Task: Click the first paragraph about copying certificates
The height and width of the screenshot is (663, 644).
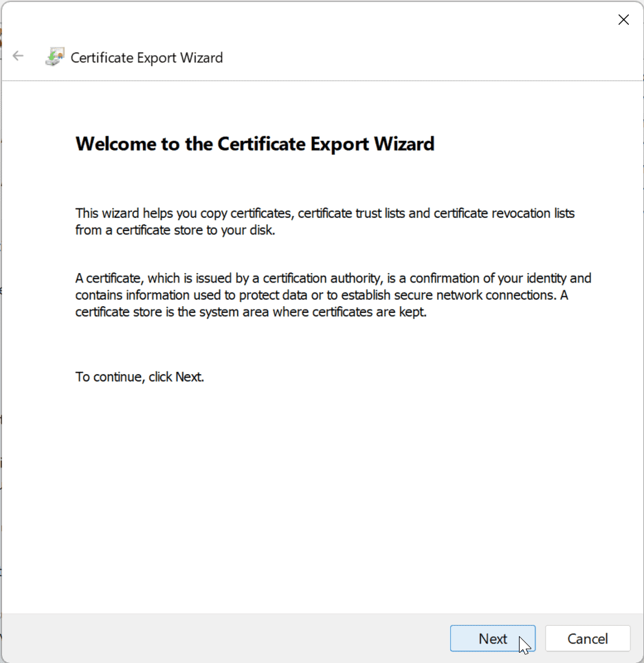Action: coord(324,221)
